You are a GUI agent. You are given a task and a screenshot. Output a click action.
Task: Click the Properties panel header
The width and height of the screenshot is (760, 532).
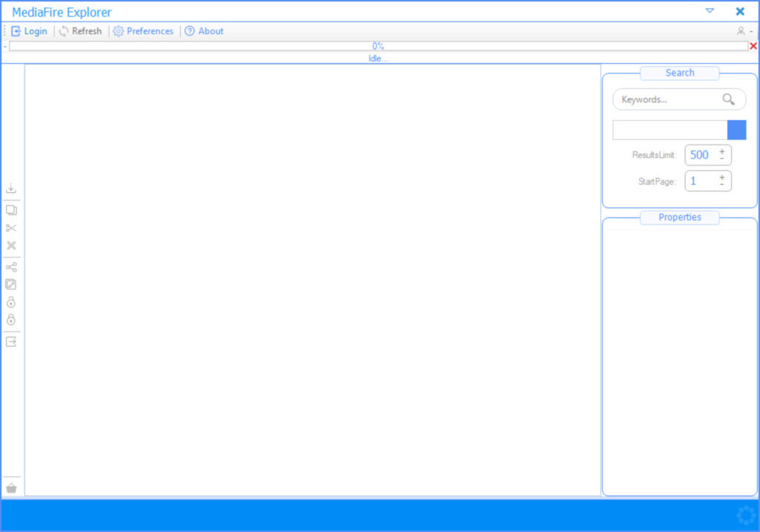tap(680, 217)
